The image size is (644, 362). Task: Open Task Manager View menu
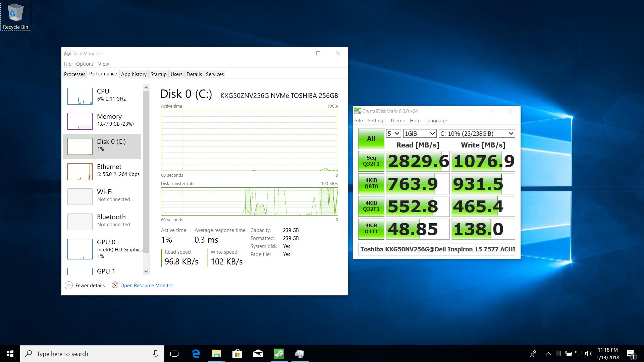(103, 64)
